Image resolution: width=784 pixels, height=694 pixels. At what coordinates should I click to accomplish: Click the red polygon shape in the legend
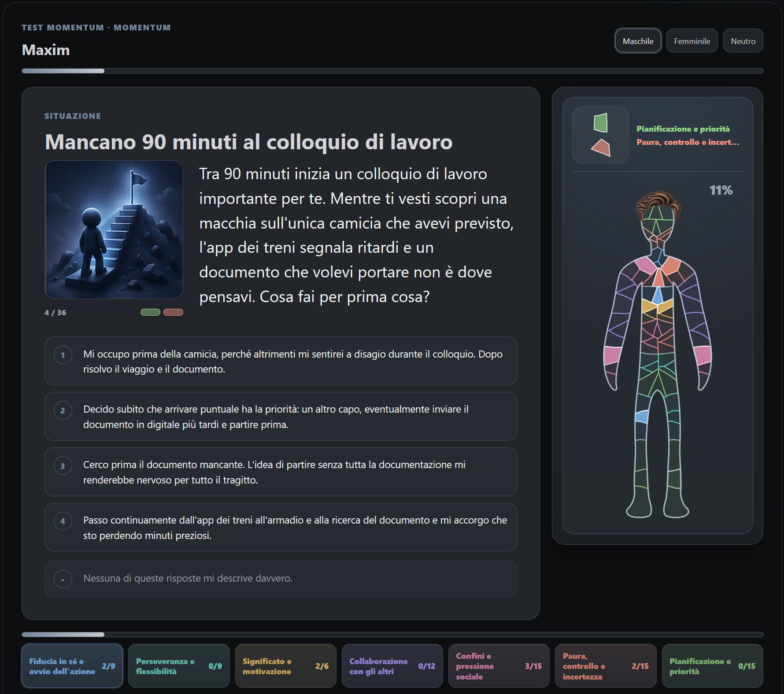click(x=601, y=148)
